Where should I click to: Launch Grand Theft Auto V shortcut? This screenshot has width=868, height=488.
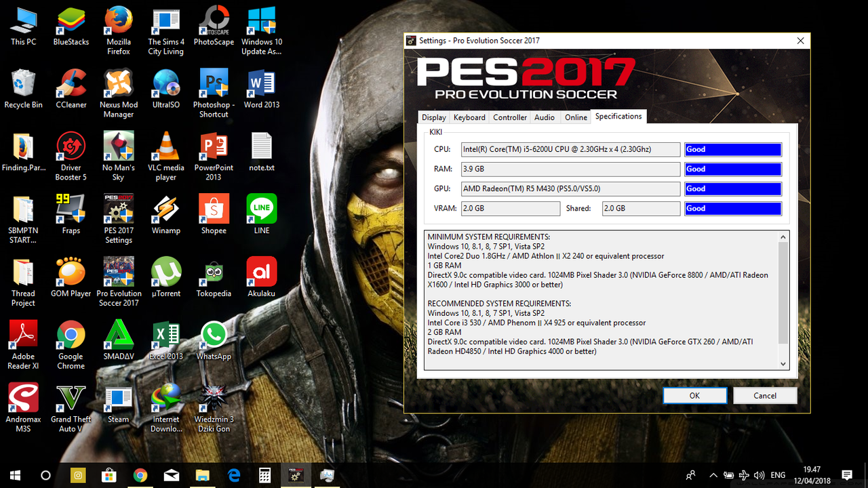(x=71, y=409)
